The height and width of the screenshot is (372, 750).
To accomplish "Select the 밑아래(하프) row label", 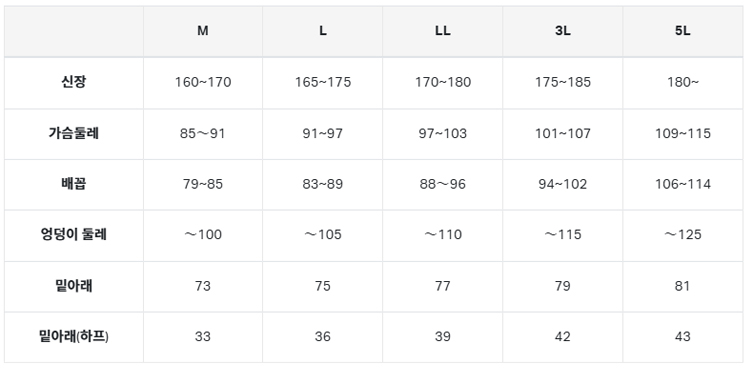I will click(74, 337).
